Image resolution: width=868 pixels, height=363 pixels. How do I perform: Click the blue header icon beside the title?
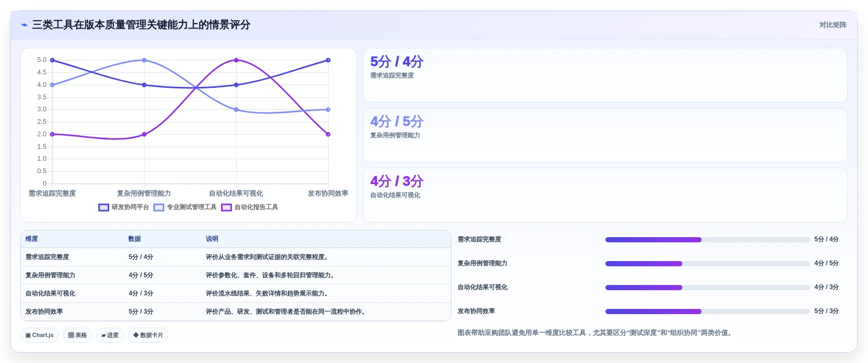(x=24, y=25)
